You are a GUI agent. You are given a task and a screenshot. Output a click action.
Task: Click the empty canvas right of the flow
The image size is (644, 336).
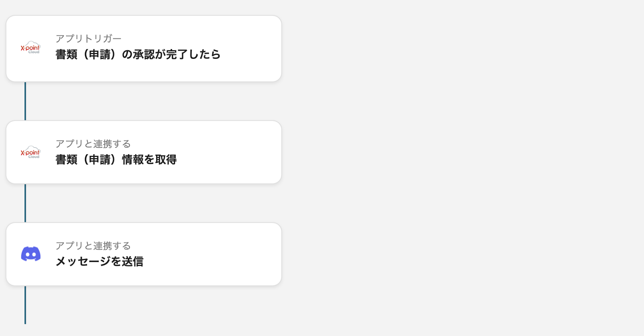click(463, 169)
